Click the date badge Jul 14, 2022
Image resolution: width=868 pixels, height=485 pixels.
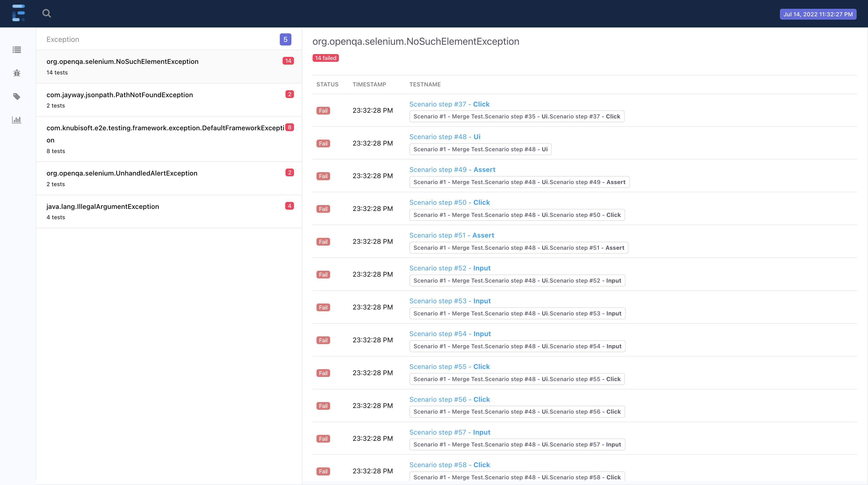coord(818,14)
